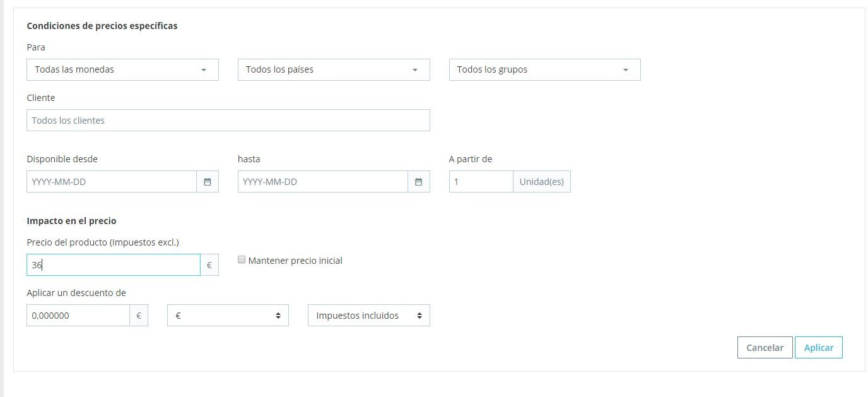Expand the Impuestos incluidos dropdown
Viewport: 868px width, 397px height.
click(x=368, y=316)
